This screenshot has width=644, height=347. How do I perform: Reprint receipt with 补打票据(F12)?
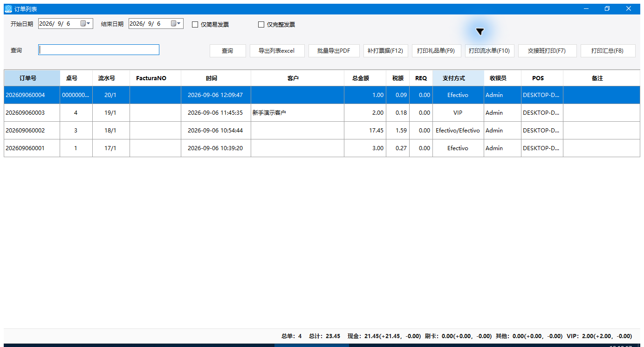(385, 51)
